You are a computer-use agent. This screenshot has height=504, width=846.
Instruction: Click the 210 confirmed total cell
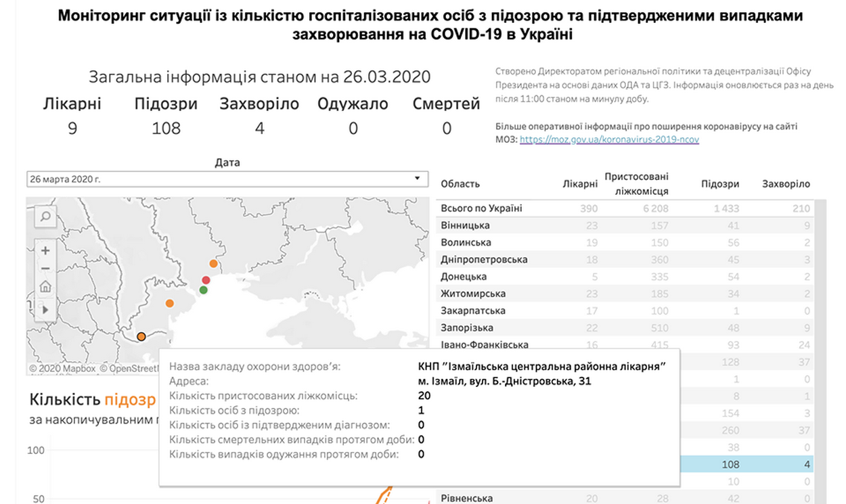tap(801, 208)
